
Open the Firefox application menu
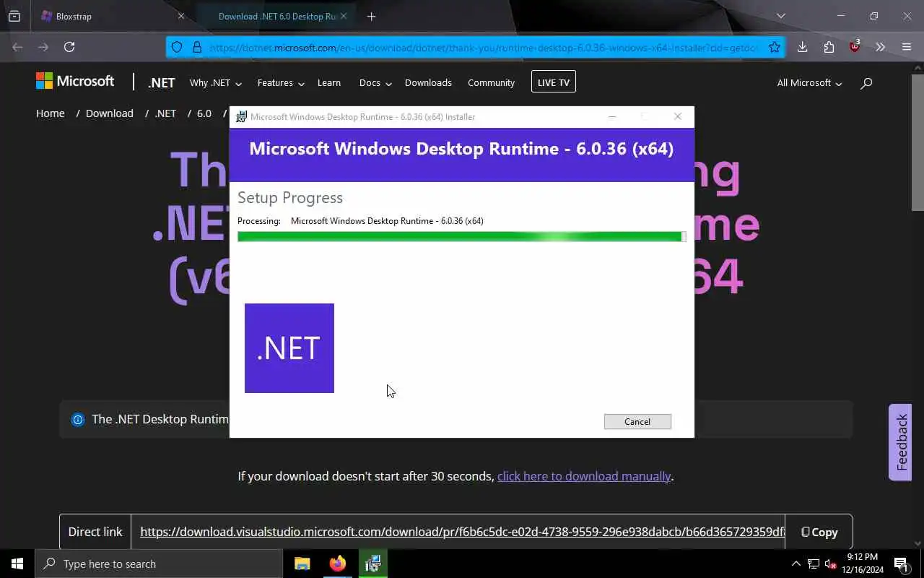pyautogui.click(x=907, y=47)
